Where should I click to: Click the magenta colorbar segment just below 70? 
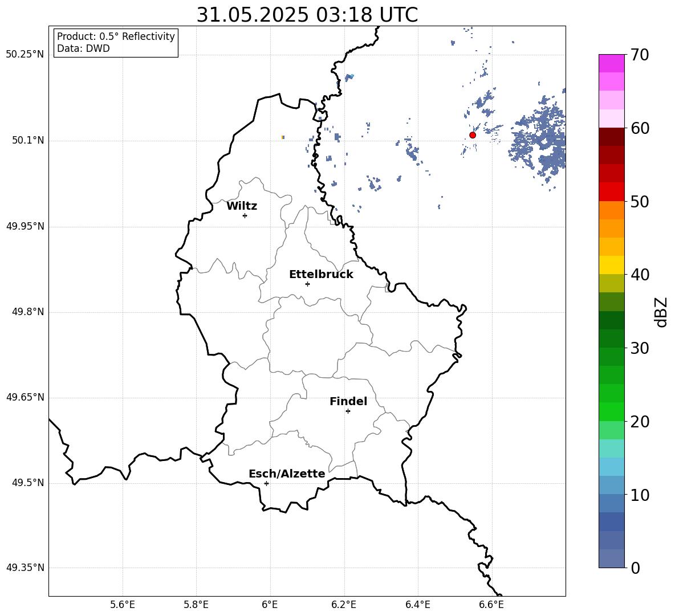tap(612, 64)
